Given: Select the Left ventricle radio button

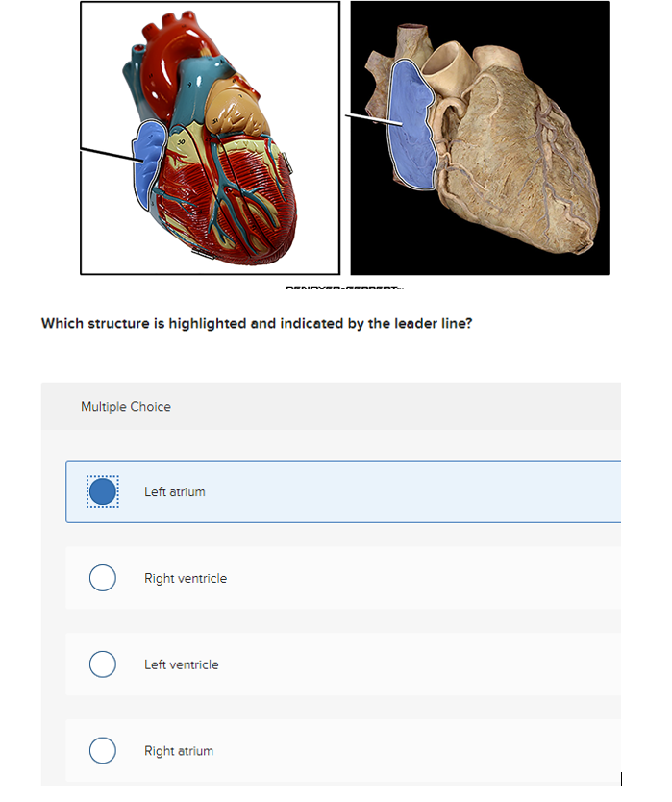Looking at the screenshot, I should coord(102,664).
